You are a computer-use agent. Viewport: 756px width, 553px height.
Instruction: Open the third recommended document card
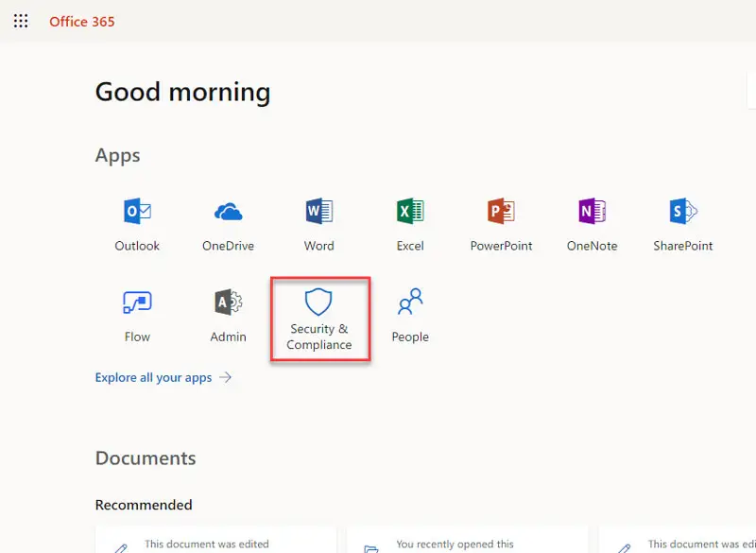tap(680, 541)
